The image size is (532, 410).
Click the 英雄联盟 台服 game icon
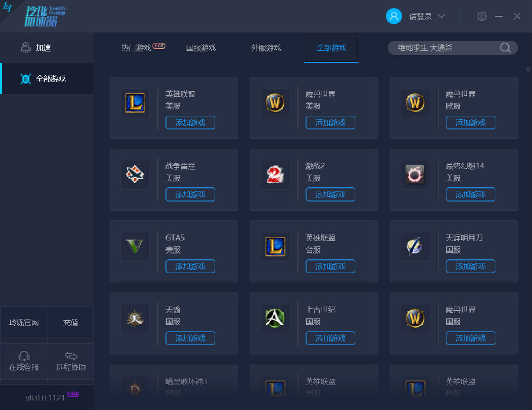(275, 246)
